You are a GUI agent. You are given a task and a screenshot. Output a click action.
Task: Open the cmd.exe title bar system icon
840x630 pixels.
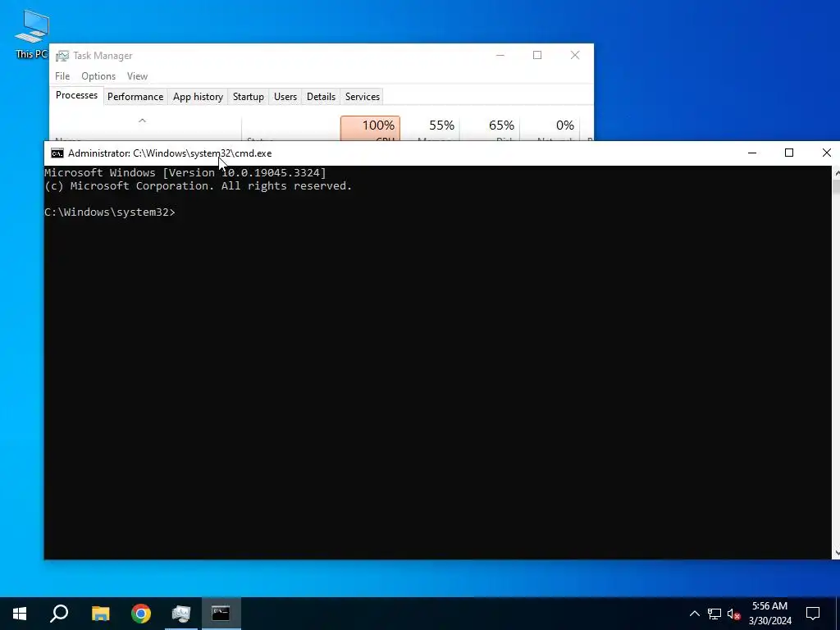[x=57, y=153]
